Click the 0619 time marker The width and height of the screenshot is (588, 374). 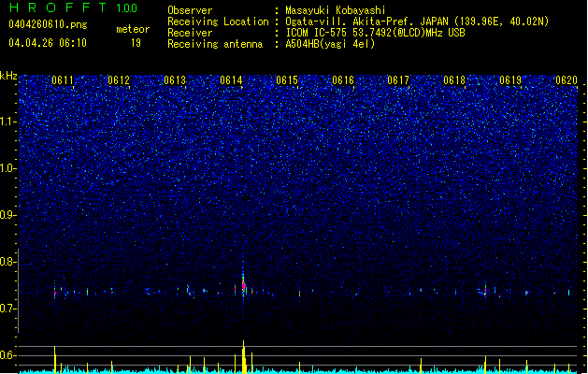pyautogui.click(x=510, y=80)
